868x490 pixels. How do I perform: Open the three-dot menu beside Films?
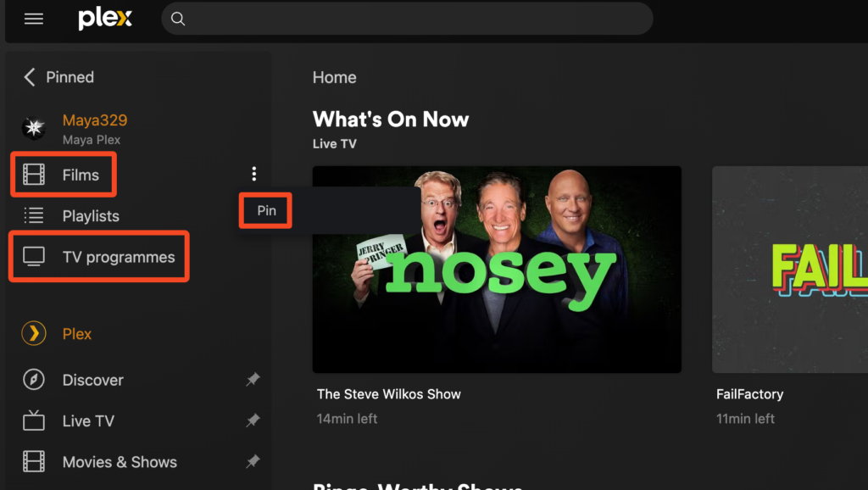point(254,174)
